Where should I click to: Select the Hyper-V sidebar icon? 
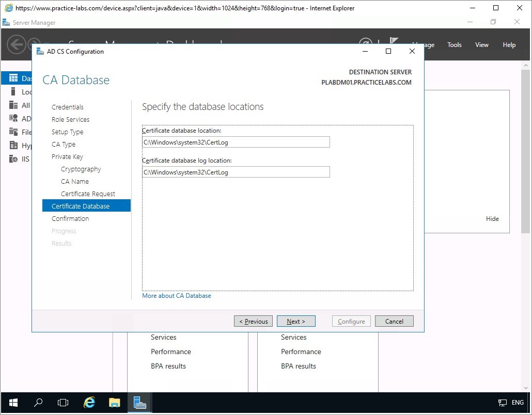point(13,146)
